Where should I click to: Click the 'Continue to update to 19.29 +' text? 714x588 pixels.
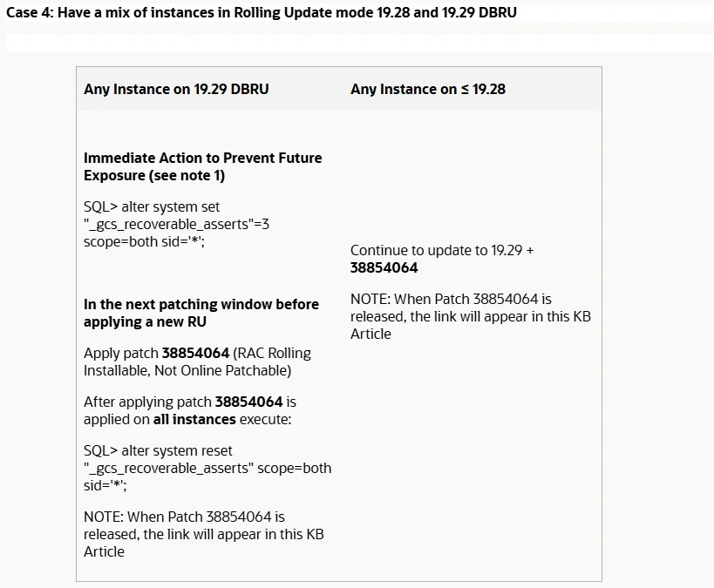click(442, 250)
